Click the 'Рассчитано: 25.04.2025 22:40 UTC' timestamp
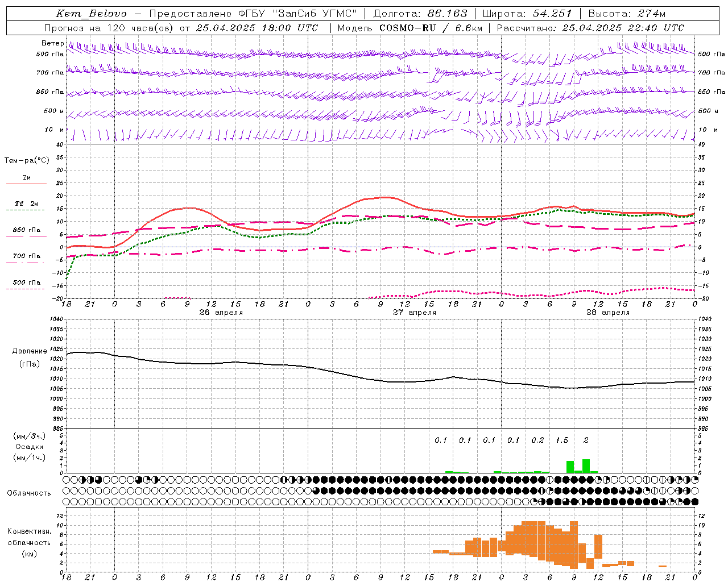728x582 pixels. [590, 28]
